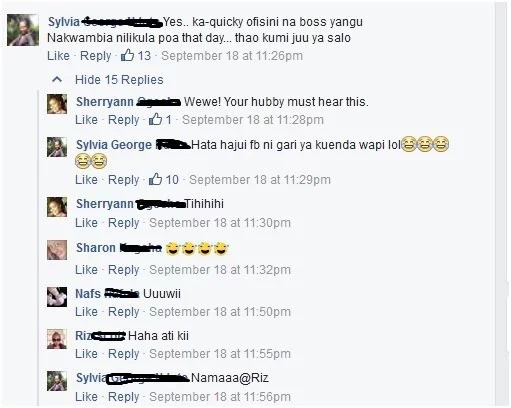The image size is (511, 408).
Task: Click the thumbs-up icon showing 10 likes
Action: click(x=155, y=179)
